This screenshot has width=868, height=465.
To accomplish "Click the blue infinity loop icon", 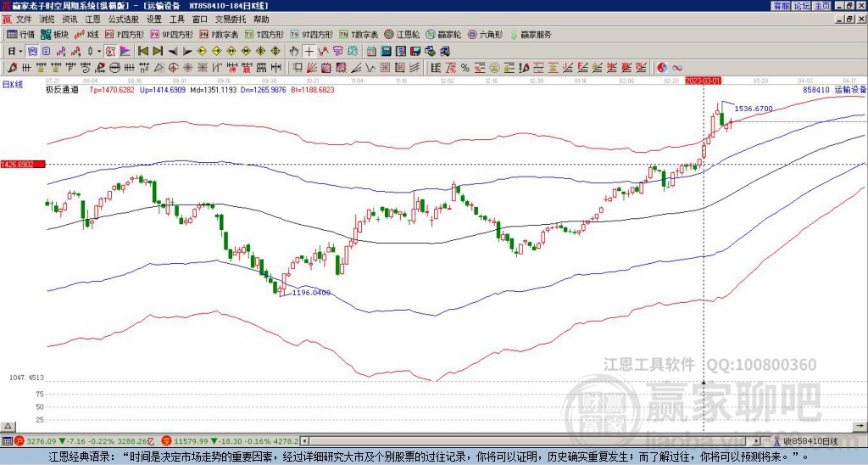I will click(677, 68).
